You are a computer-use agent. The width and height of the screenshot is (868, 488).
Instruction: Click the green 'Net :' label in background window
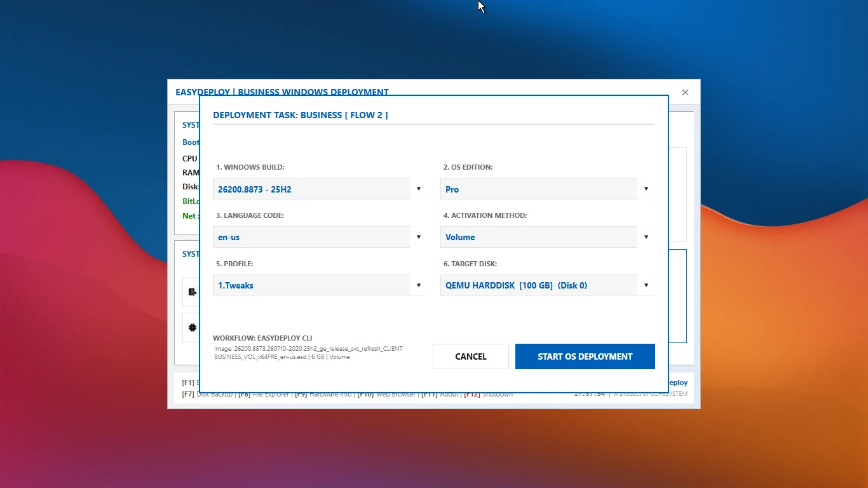coord(189,215)
